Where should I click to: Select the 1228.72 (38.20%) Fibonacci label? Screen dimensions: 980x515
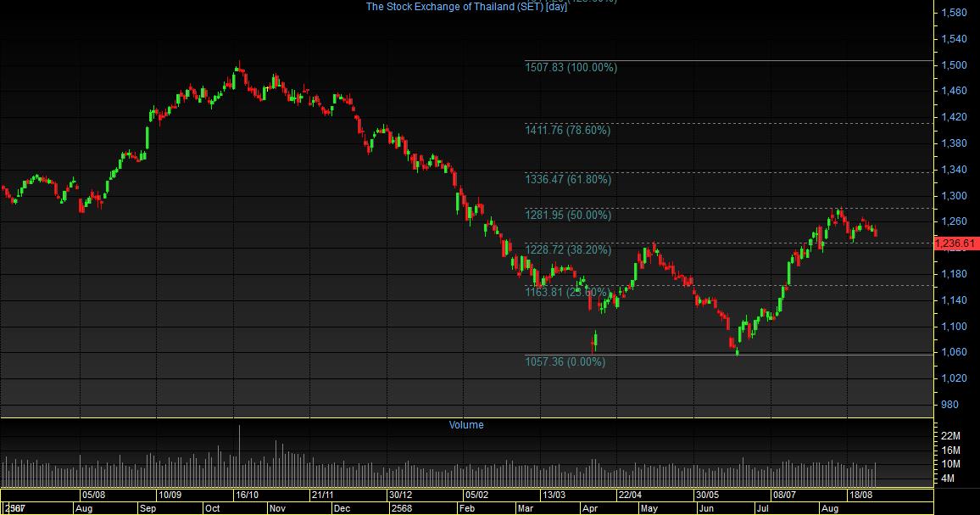point(567,249)
